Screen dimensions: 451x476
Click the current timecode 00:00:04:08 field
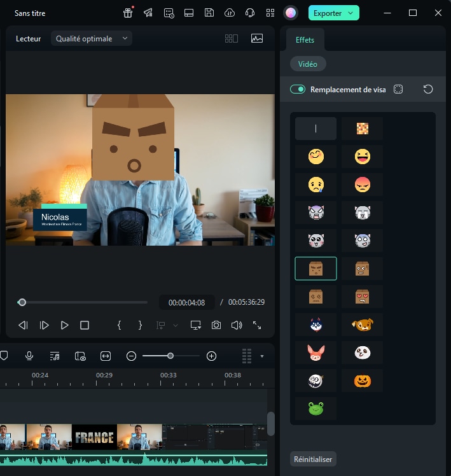point(186,302)
